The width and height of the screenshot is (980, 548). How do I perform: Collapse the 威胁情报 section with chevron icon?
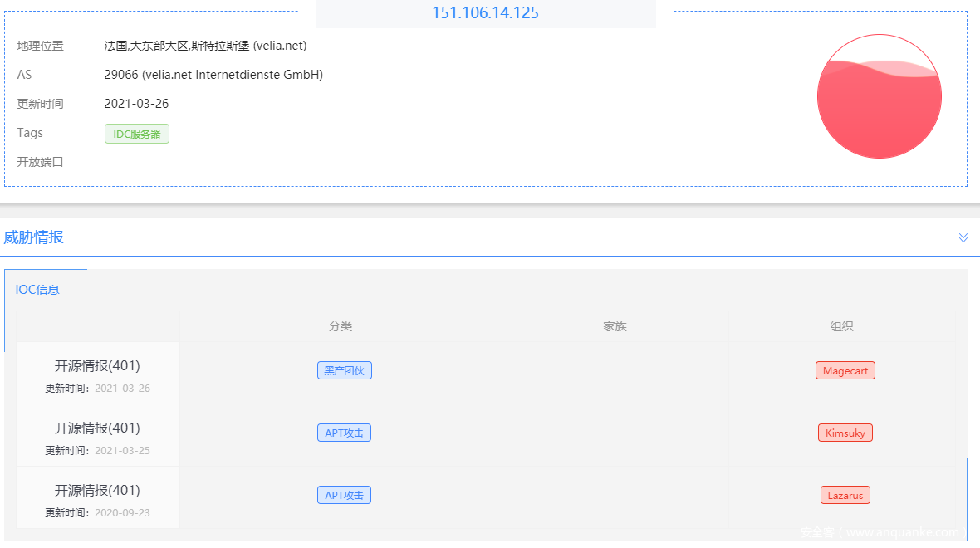click(963, 237)
